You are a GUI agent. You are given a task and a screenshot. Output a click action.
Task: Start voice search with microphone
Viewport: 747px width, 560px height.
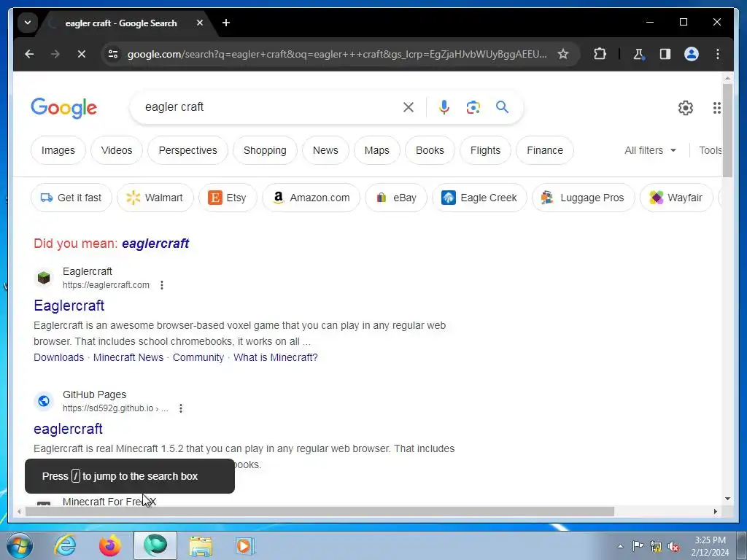[444, 107]
